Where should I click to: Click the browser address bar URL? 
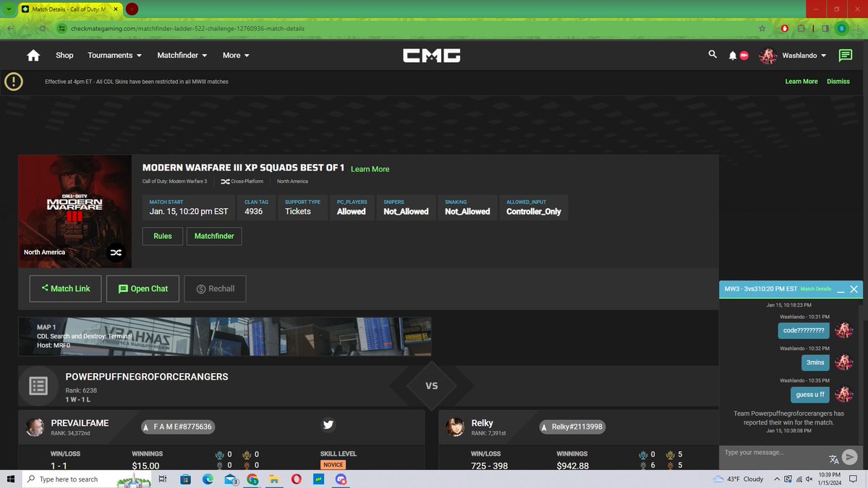tap(187, 28)
